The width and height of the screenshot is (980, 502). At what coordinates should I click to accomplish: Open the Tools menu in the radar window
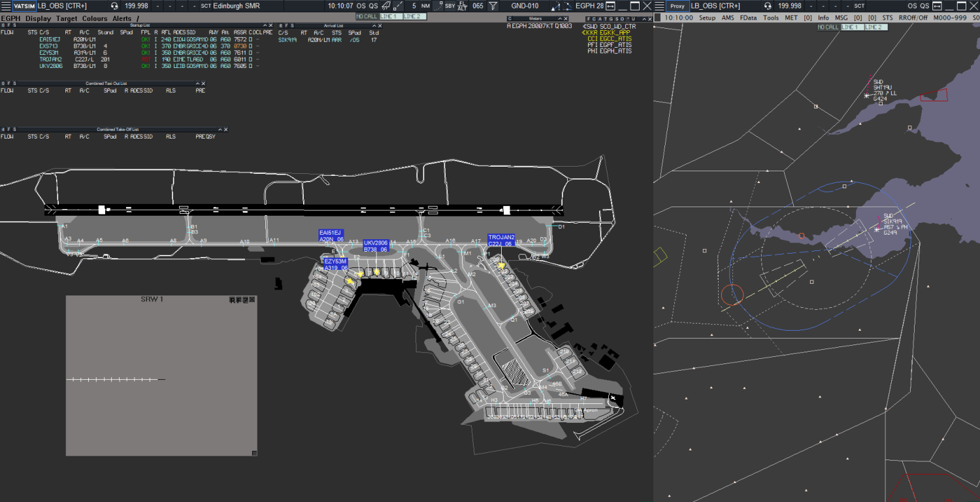pyautogui.click(x=770, y=18)
